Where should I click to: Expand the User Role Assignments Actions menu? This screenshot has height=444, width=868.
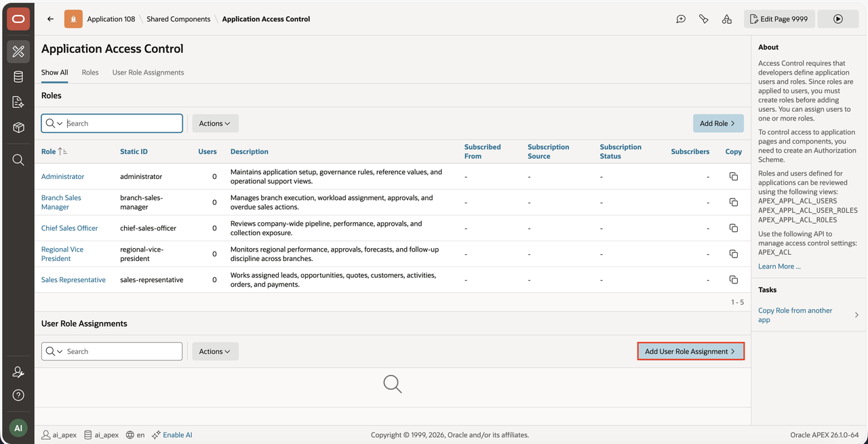point(215,351)
